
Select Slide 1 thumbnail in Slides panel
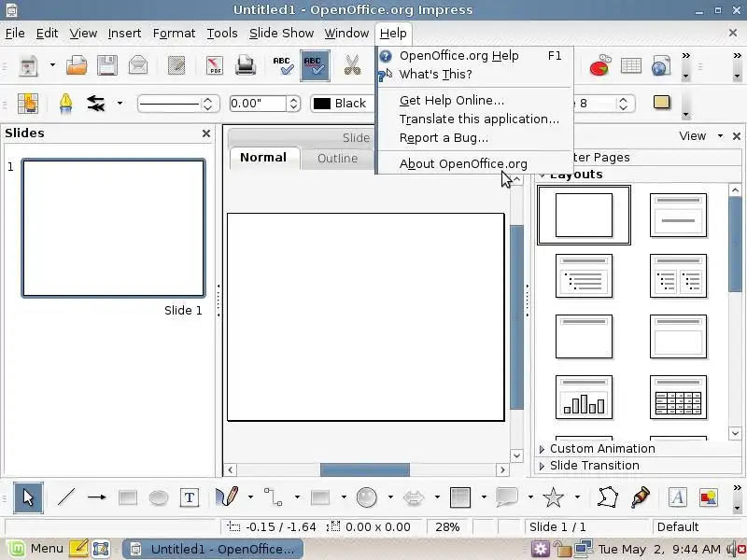[x=113, y=228]
